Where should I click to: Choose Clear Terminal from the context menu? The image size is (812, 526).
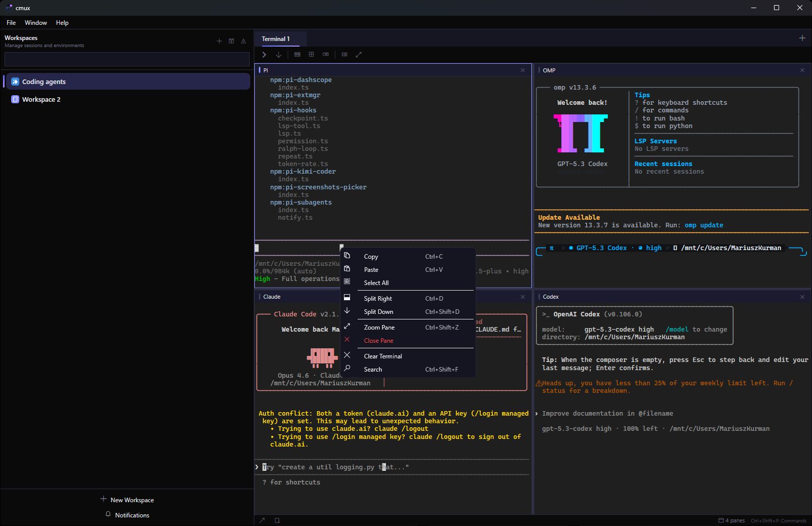[408, 356]
